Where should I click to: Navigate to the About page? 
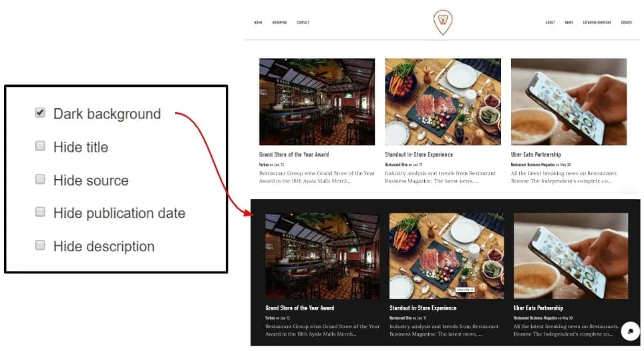(550, 23)
